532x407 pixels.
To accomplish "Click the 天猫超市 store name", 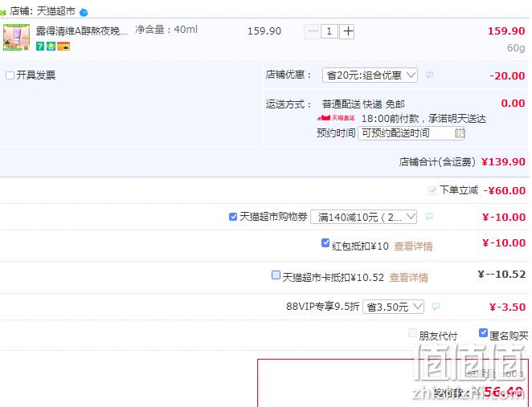I will pyautogui.click(x=56, y=11).
